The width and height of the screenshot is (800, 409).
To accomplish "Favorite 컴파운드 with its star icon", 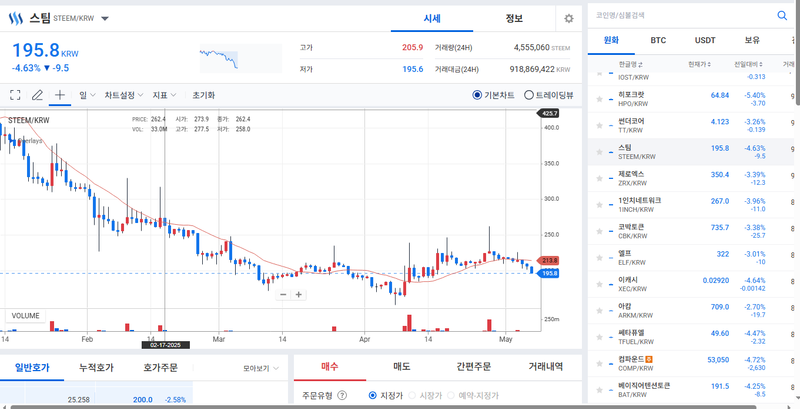I will click(x=599, y=364).
